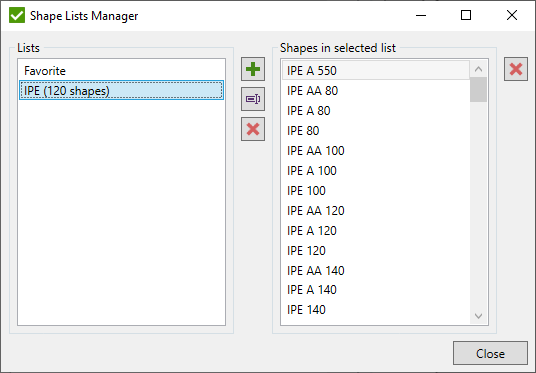Click the shapes list scroll down arrow
Screen dimensions: 536x373
478,316
